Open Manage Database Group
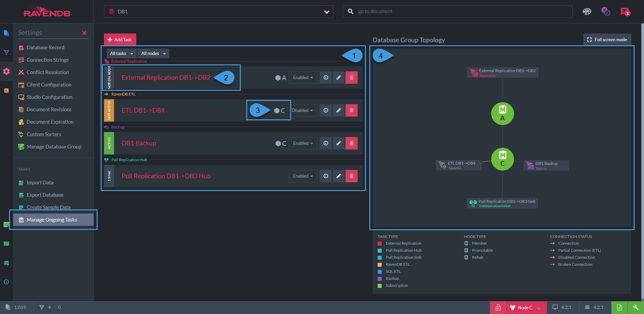The image size is (644, 314). pos(53,147)
